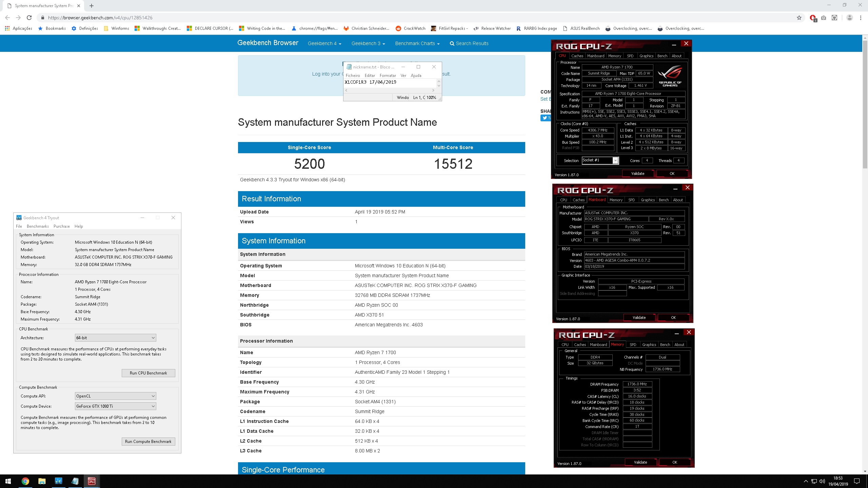Open Geekbench 4 Tryout File menu
Screen dimensions: 868x488
pos(19,226)
